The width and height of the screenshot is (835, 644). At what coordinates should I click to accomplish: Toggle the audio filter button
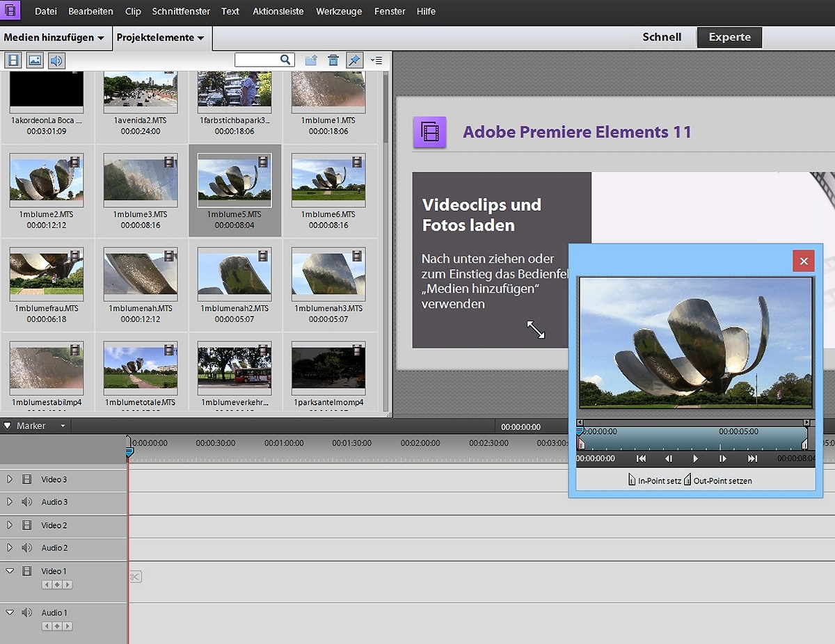[56, 61]
